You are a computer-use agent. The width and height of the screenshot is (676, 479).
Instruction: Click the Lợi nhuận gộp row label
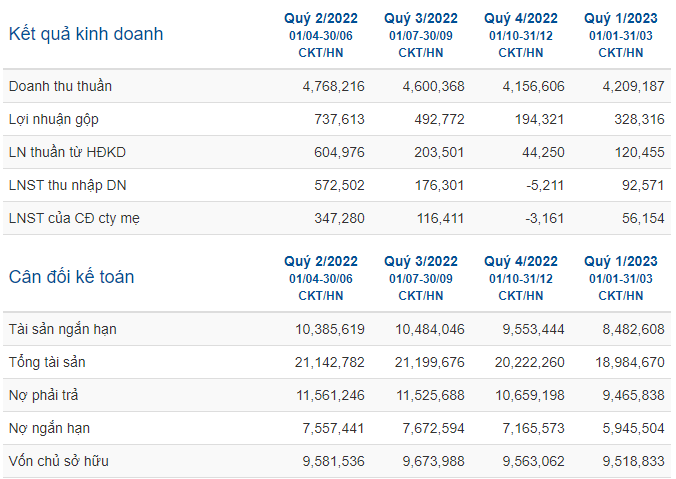click(x=54, y=119)
